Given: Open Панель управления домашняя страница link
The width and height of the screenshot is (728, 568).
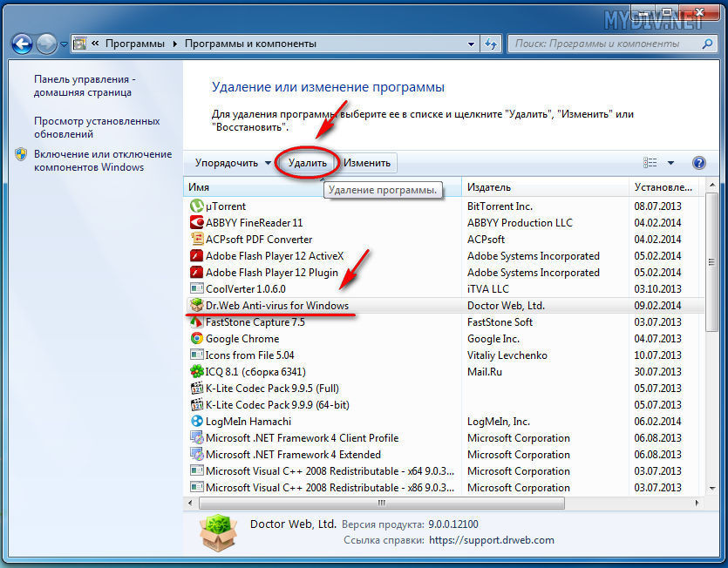Looking at the screenshot, I should (x=85, y=86).
